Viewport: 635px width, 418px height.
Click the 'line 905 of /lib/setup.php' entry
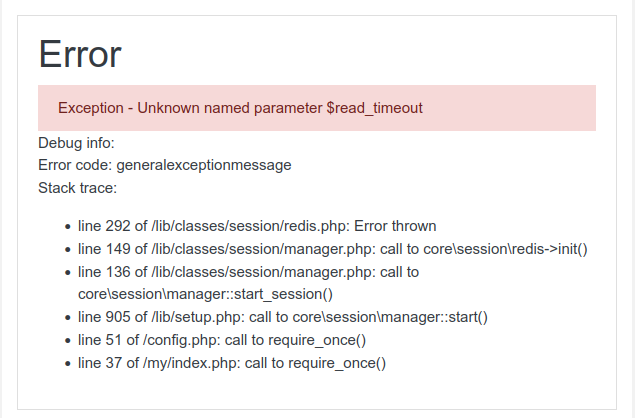coord(283,317)
